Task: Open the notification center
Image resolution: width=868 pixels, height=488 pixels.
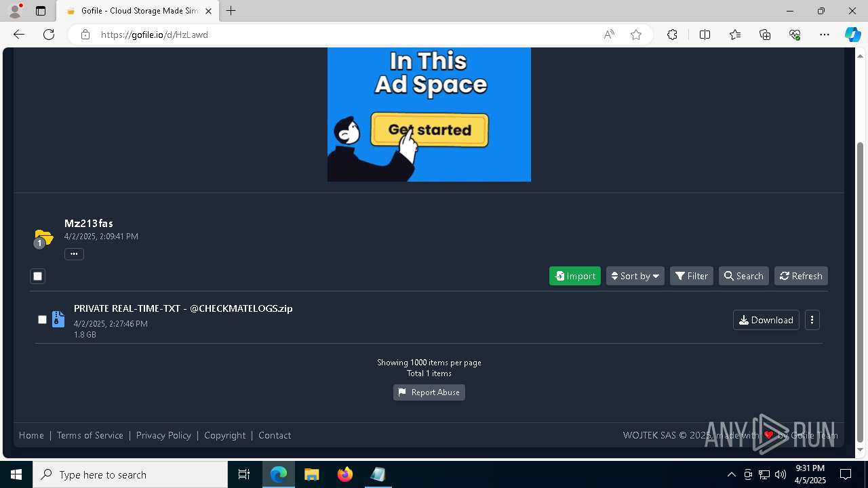Action: [x=846, y=474]
